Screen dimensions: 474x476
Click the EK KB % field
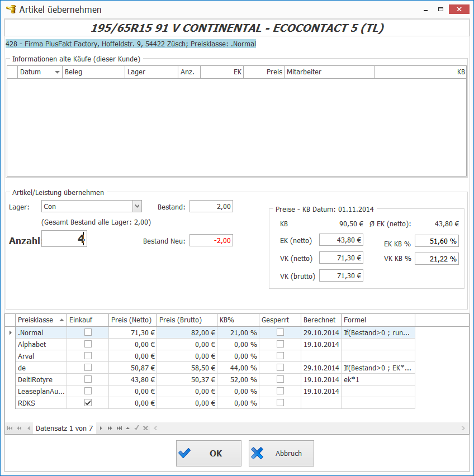coord(437,241)
